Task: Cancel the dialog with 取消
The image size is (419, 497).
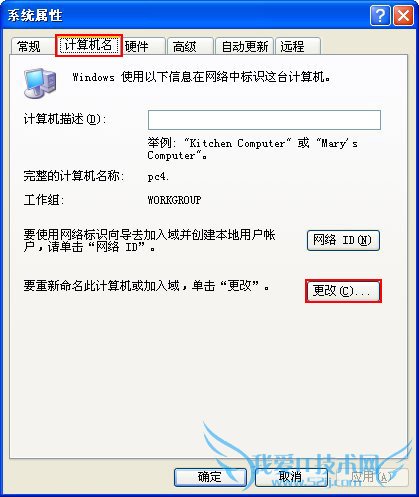Action: pos(291,477)
